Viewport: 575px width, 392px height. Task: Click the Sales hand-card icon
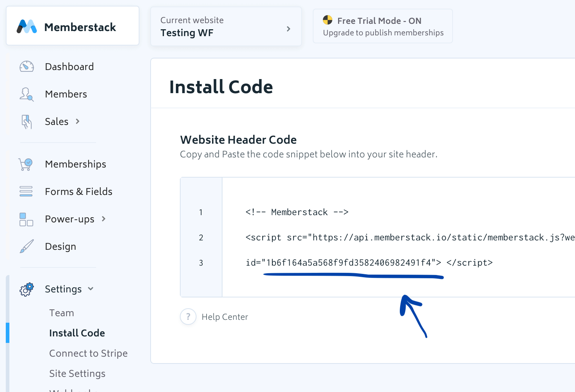point(27,122)
